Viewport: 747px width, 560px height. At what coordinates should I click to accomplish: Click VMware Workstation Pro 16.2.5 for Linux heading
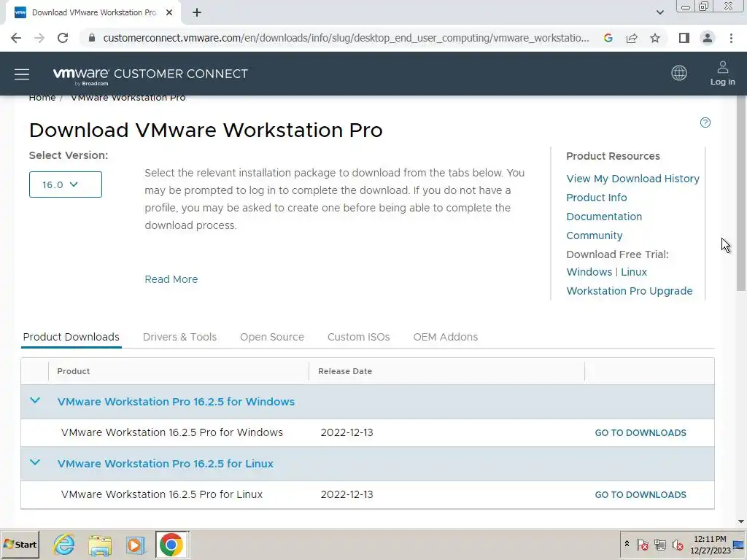(x=166, y=463)
